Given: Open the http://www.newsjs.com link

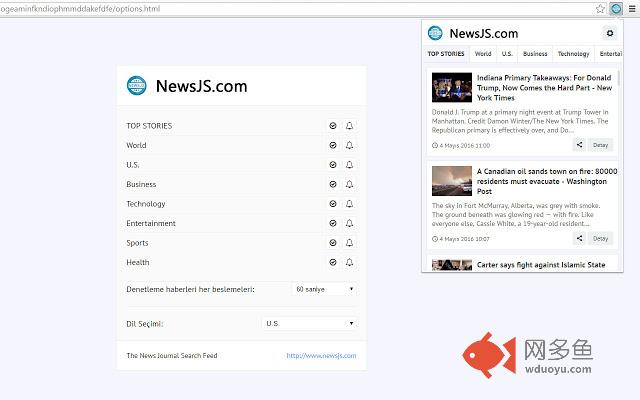Looking at the screenshot, I should (321, 356).
